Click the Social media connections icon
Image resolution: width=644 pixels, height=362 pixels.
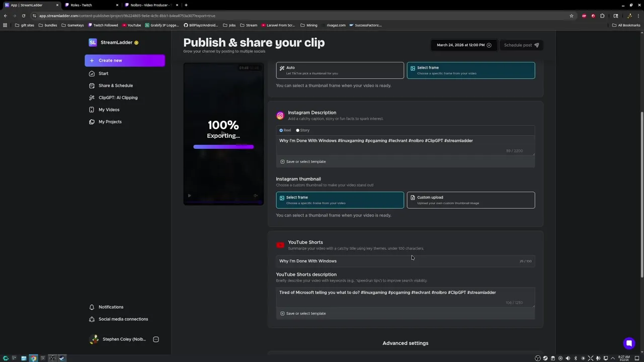click(x=92, y=319)
